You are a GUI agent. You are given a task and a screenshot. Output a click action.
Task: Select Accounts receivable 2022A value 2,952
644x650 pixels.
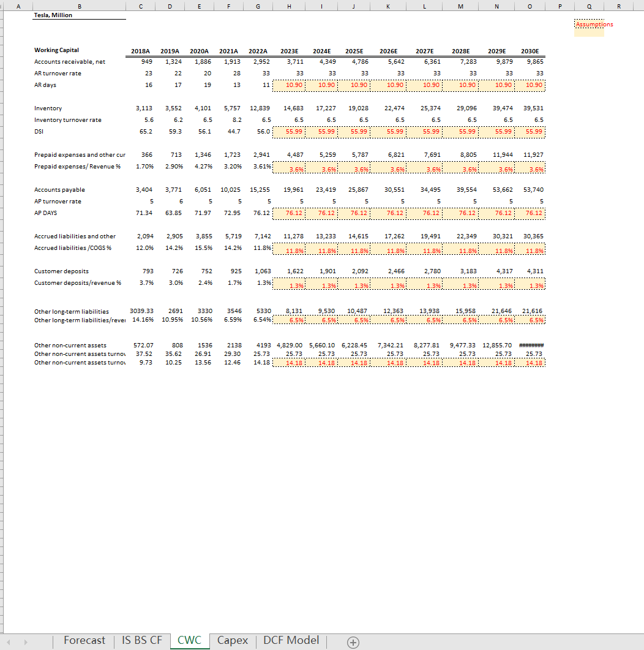pos(258,62)
